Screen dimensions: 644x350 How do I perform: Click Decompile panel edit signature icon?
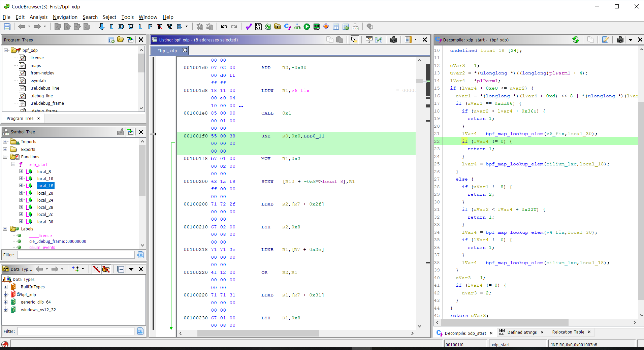point(605,40)
